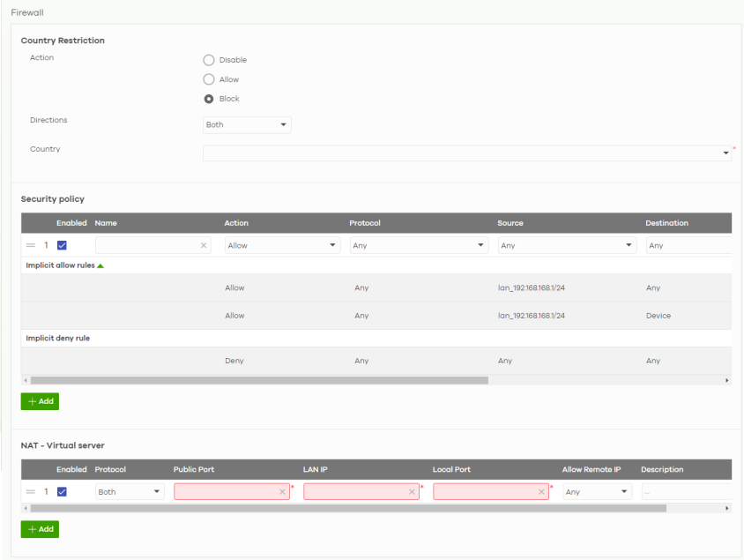Viewport: 744px width, 560px height.
Task: Clear the security policy Name field
Action: pos(204,246)
